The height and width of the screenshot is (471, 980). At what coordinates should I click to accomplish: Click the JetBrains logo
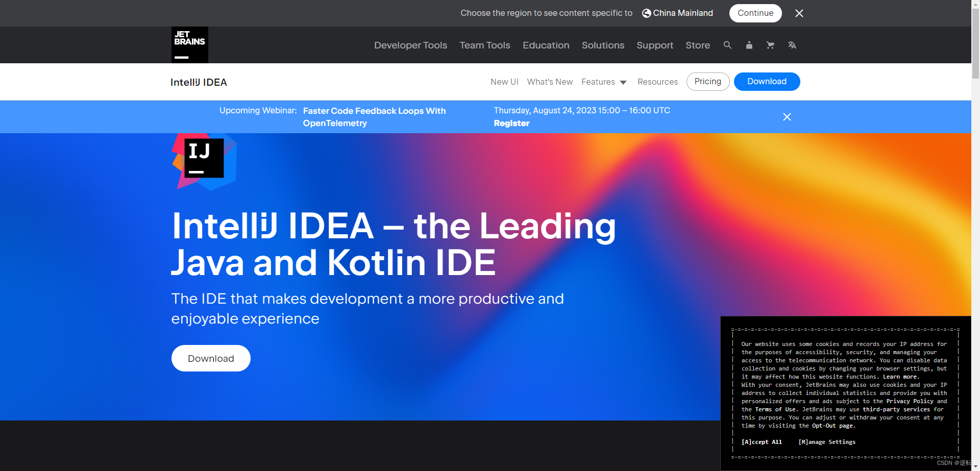point(189,44)
